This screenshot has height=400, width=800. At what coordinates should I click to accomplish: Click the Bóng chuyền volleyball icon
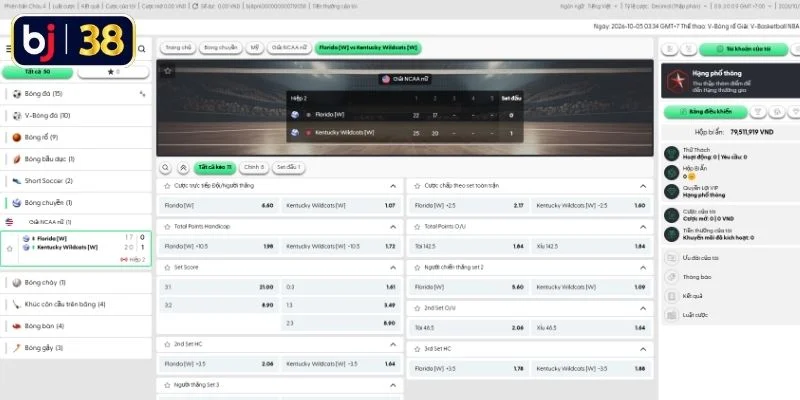(17, 203)
